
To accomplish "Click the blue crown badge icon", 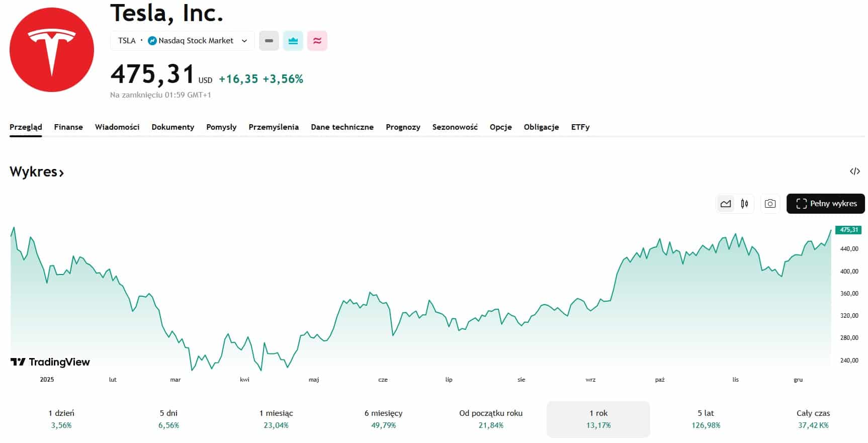I will click(x=293, y=41).
